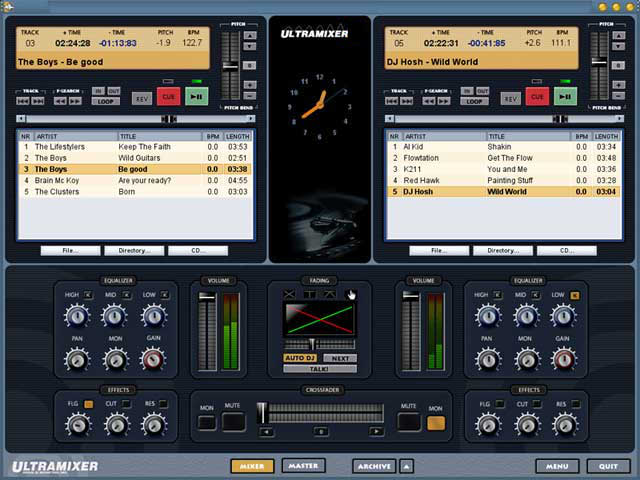
Task: Enable the AUTO DJ mode
Action: pyautogui.click(x=300, y=358)
